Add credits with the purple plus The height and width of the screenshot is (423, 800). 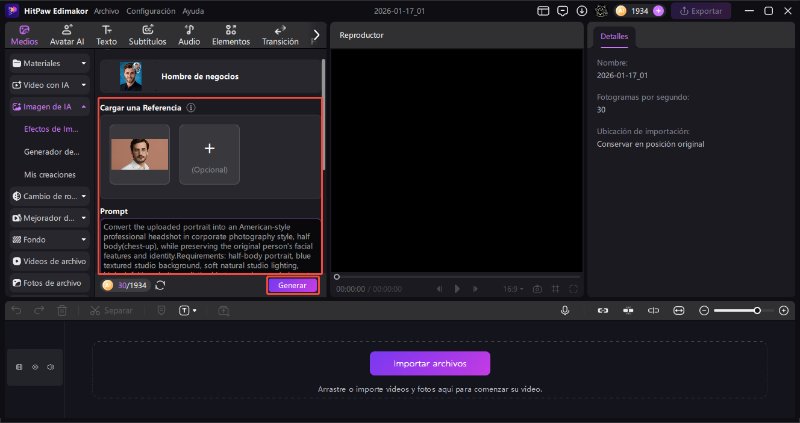[659, 11]
